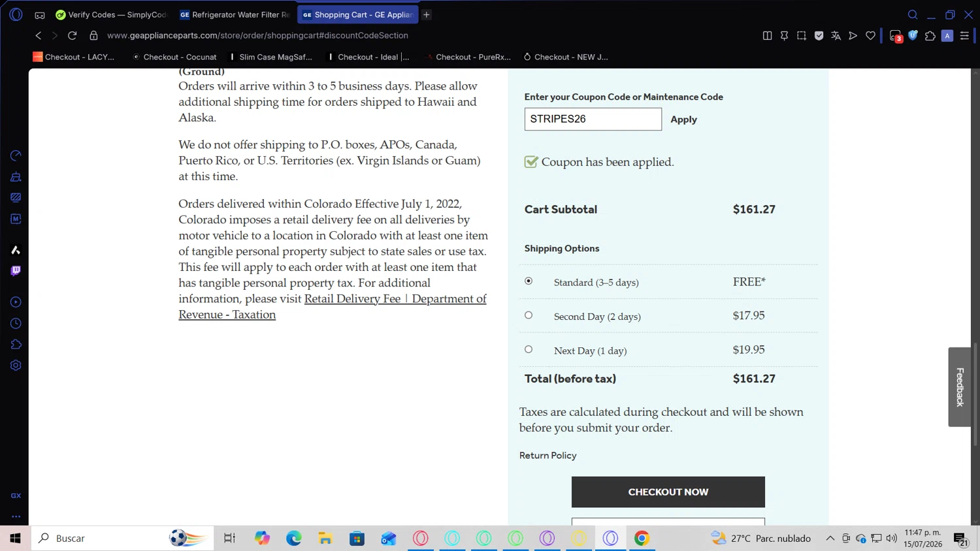The height and width of the screenshot is (551, 980).
Task: Click the $19.95 Next Day price
Action: tap(748, 349)
